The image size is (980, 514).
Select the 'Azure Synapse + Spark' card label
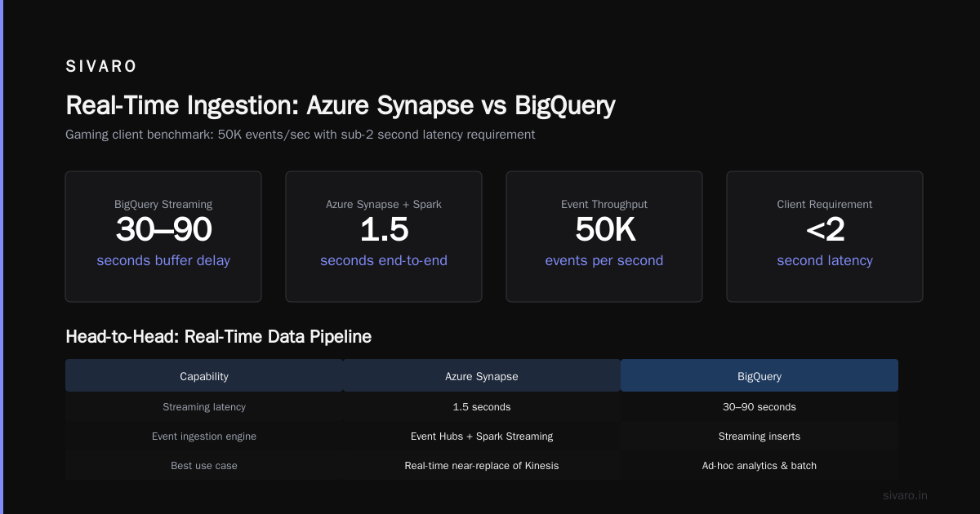(384, 205)
